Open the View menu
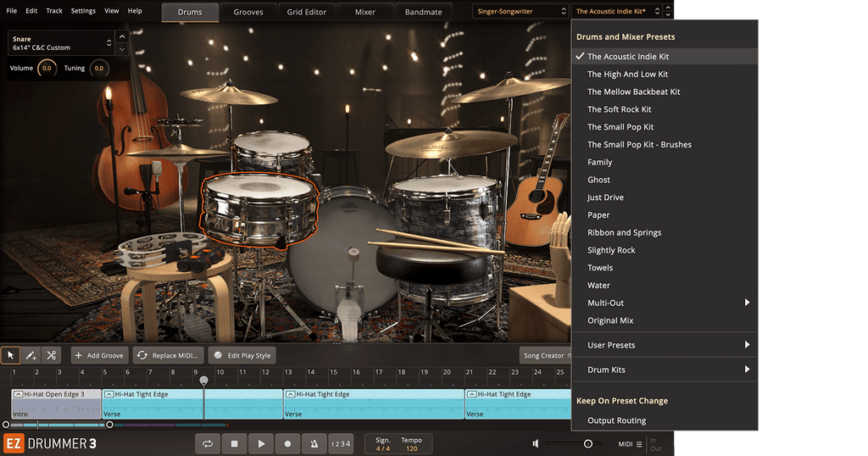This screenshot has height=456, width=868. (x=112, y=10)
